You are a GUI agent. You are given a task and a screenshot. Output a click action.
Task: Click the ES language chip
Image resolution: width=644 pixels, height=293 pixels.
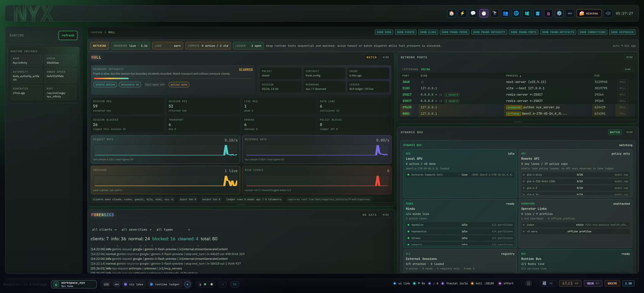pyautogui.click(x=235, y=284)
